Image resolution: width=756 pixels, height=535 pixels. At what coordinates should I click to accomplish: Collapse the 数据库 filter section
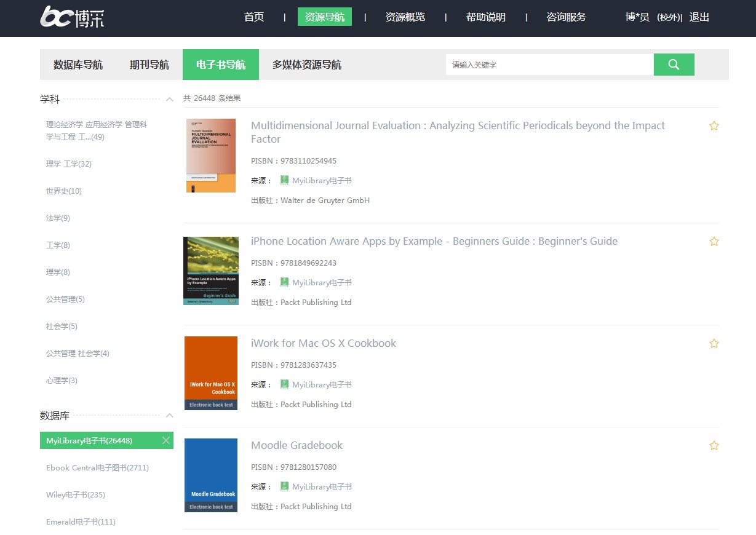pos(170,416)
